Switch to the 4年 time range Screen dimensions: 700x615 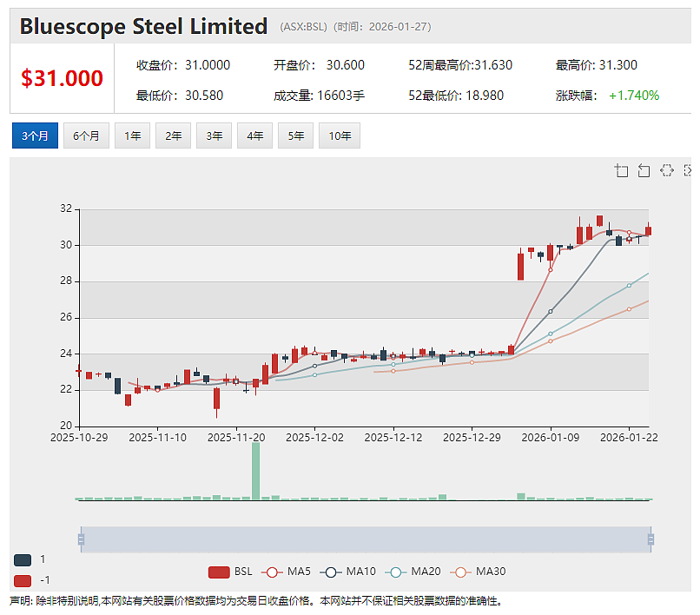[255, 136]
